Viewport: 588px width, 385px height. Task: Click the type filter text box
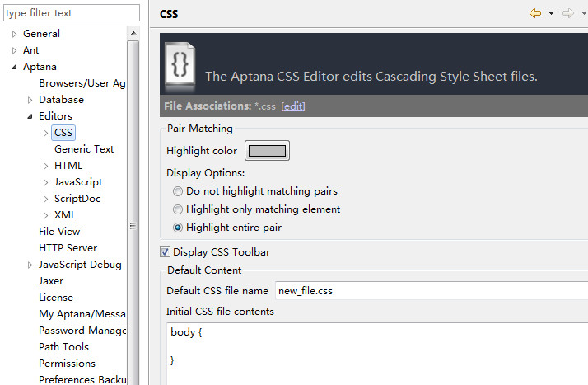[70, 13]
